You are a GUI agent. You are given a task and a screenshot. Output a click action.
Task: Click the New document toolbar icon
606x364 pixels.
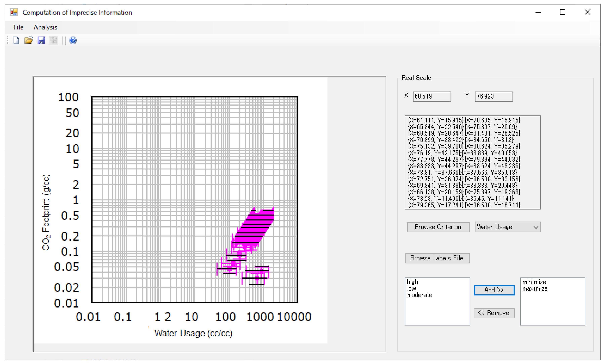[16, 40]
